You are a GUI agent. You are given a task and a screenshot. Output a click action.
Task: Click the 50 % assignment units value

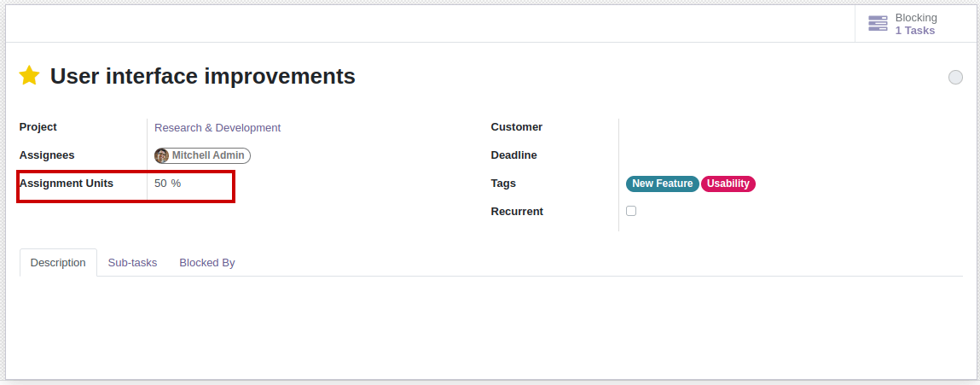point(167,184)
